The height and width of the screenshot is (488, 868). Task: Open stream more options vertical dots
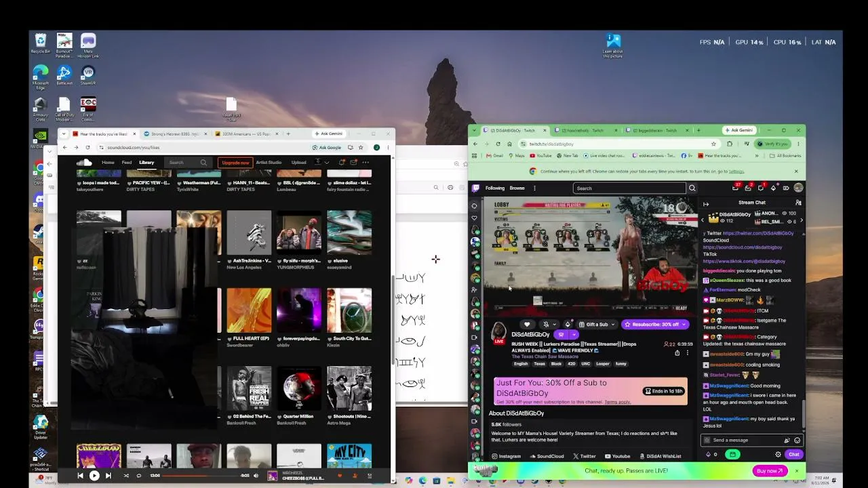[x=687, y=352]
